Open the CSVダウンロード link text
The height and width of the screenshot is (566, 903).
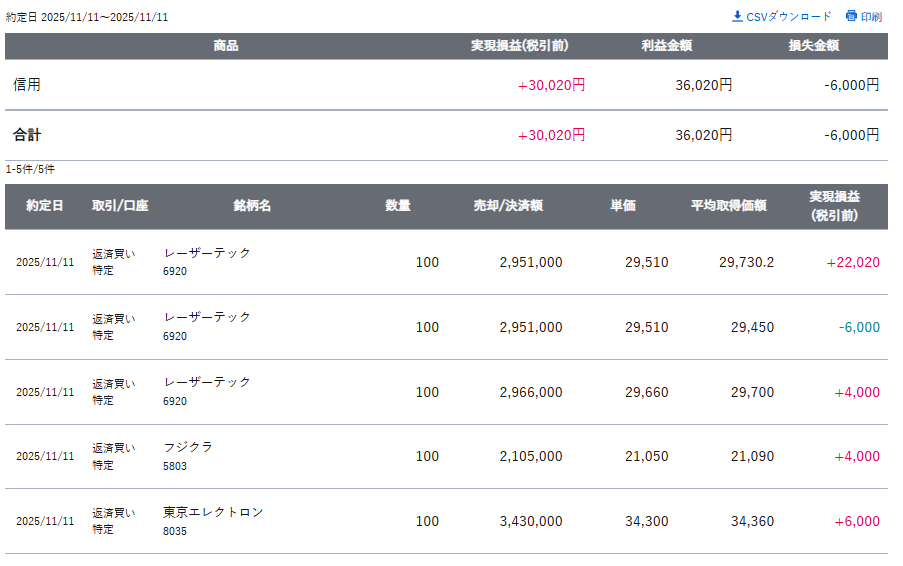(788, 17)
